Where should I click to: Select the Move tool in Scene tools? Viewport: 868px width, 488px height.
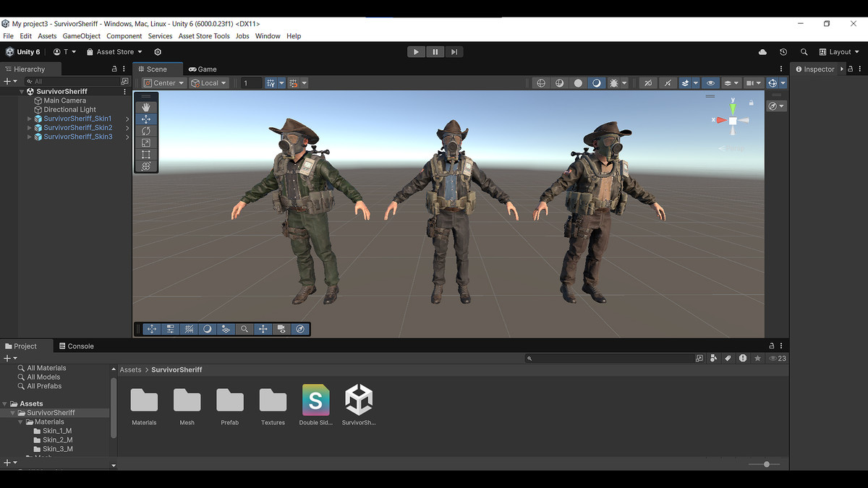pyautogui.click(x=145, y=119)
